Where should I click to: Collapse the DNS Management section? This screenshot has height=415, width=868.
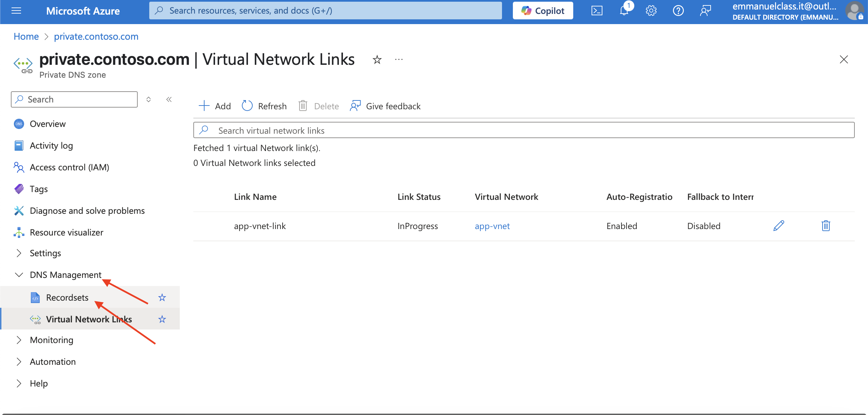coord(19,275)
